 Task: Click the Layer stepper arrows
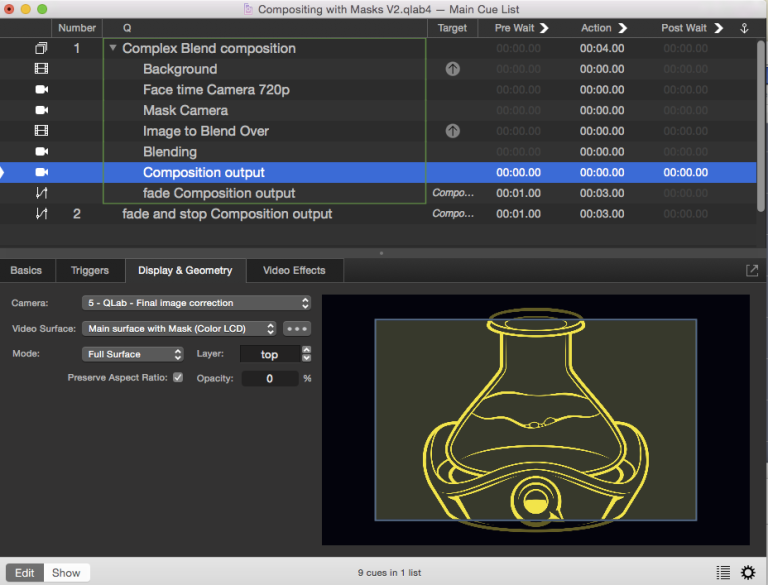306,354
